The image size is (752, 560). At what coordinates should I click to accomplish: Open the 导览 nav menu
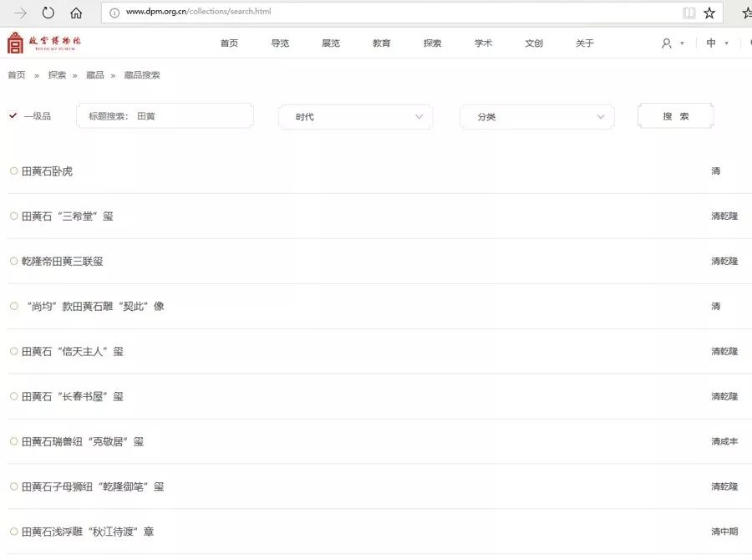click(280, 43)
